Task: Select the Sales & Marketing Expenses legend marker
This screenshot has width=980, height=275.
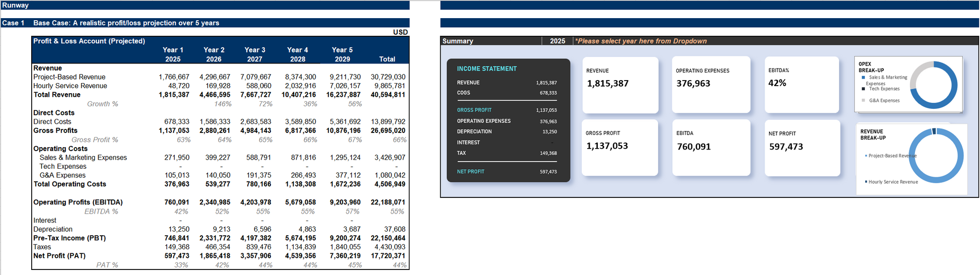Action: pos(863,78)
